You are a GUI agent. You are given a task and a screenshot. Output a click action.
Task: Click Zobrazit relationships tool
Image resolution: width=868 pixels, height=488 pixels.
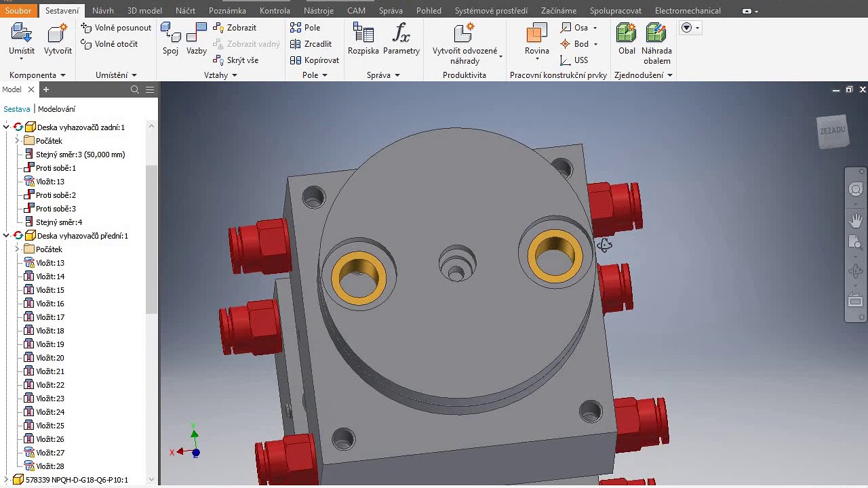pyautogui.click(x=235, y=28)
